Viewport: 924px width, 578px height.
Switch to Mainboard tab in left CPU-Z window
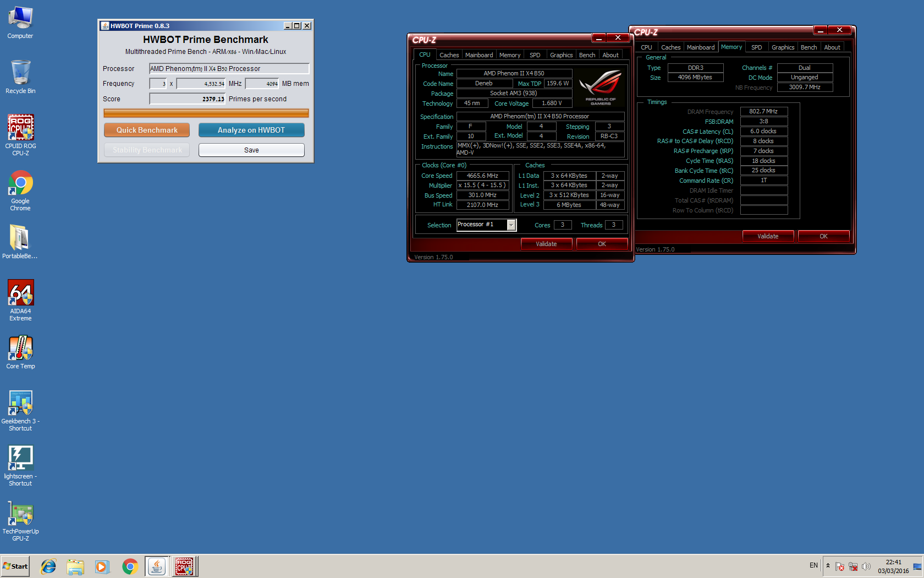coord(479,55)
